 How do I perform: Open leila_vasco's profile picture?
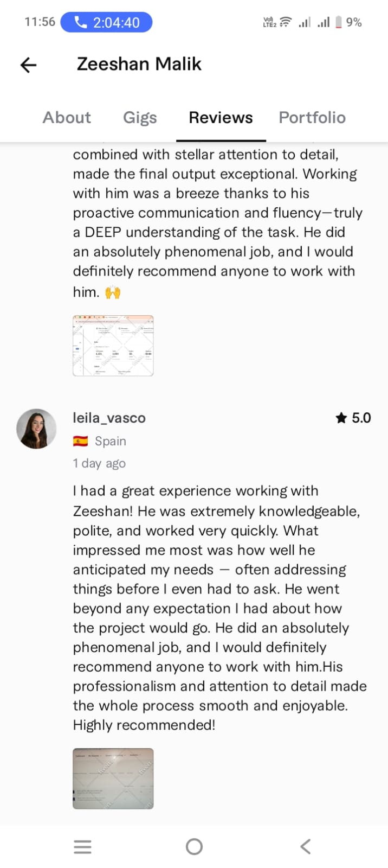click(36, 429)
